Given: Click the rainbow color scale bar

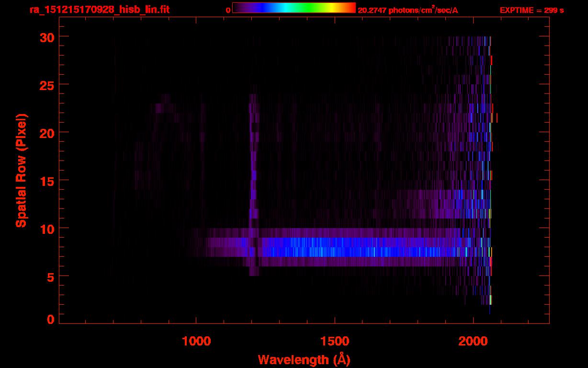Looking at the screenshot, I should (x=294, y=8).
